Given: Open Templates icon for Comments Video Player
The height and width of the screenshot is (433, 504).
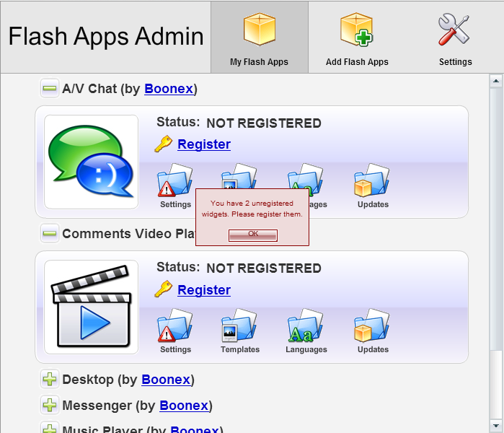Looking at the screenshot, I should (239, 327).
